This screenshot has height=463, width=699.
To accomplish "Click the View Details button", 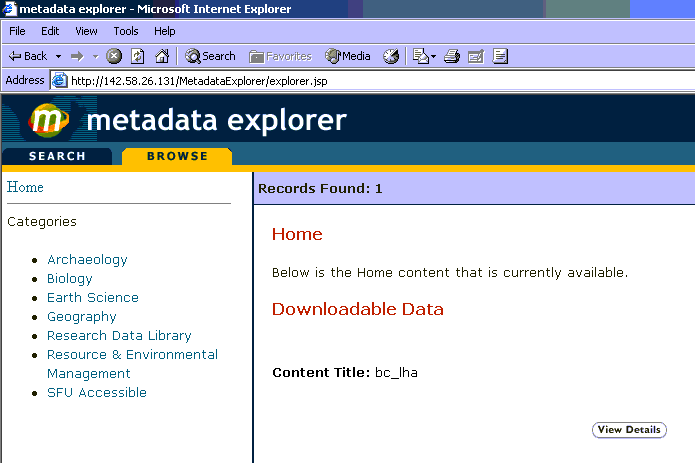I will point(628,430).
